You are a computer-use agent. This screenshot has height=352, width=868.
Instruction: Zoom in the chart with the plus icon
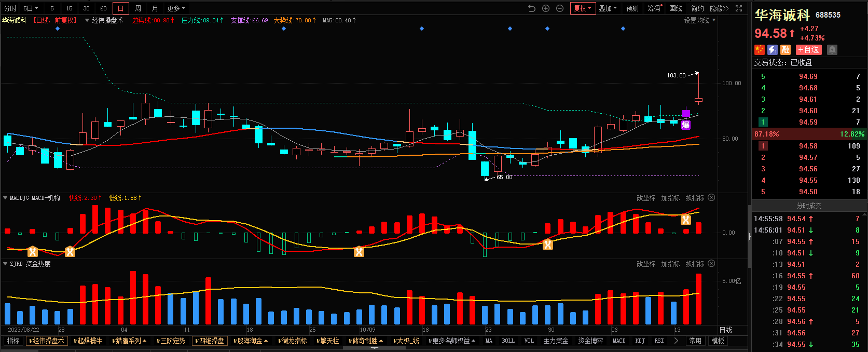(546, 8)
